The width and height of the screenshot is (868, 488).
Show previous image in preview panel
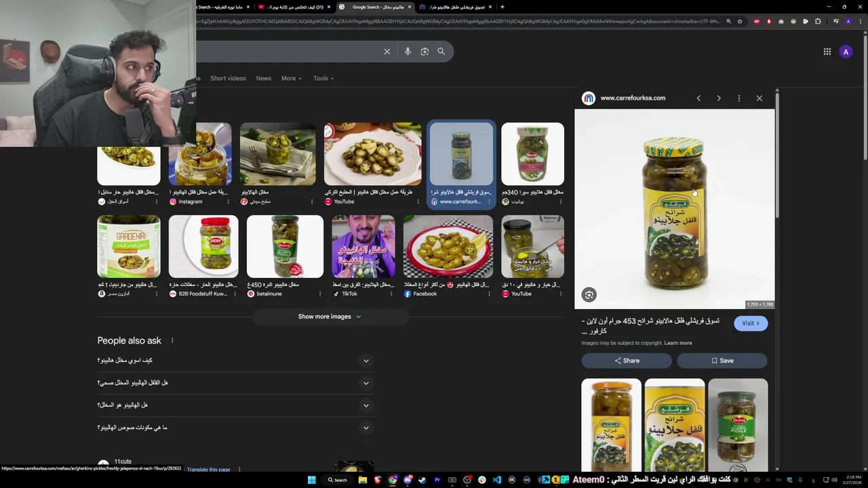[x=698, y=98]
